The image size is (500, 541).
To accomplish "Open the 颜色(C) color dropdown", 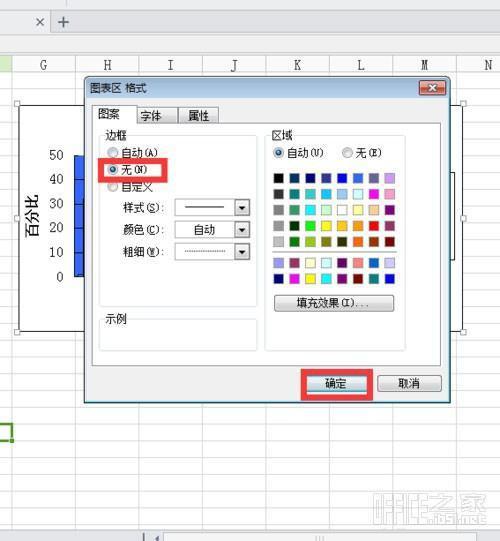I will (x=242, y=230).
